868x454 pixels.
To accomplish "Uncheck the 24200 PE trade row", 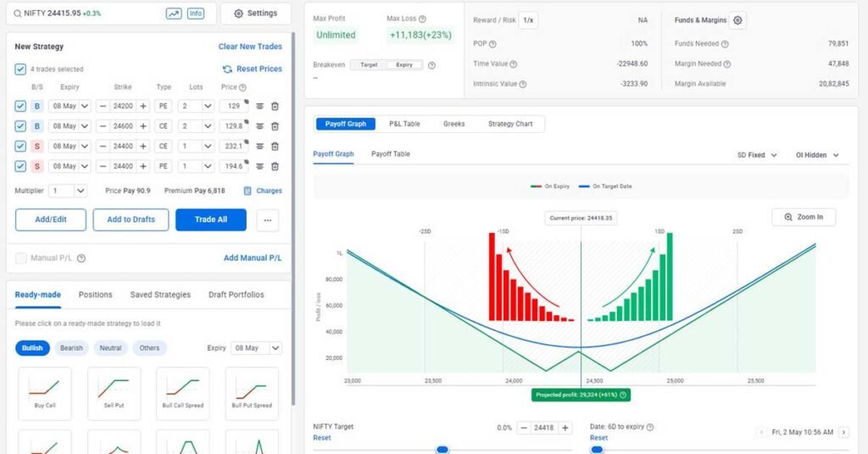I will click(x=20, y=106).
